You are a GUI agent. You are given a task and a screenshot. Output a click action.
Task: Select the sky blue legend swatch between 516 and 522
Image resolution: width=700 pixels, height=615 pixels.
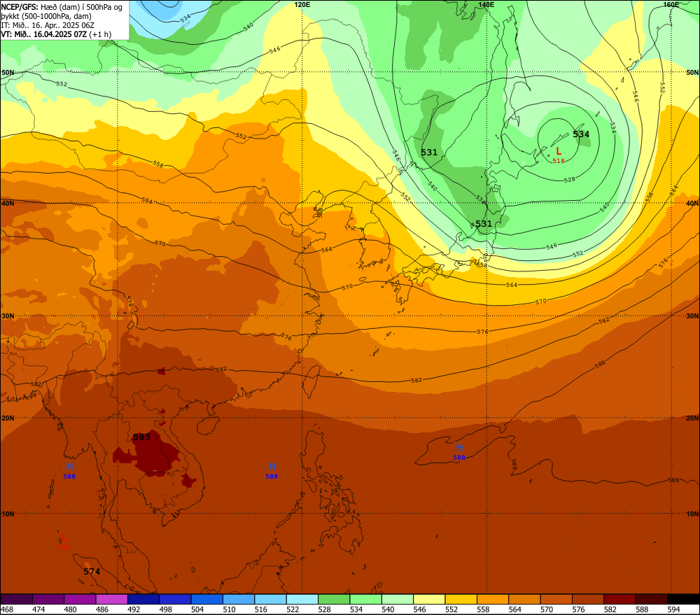point(270,599)
